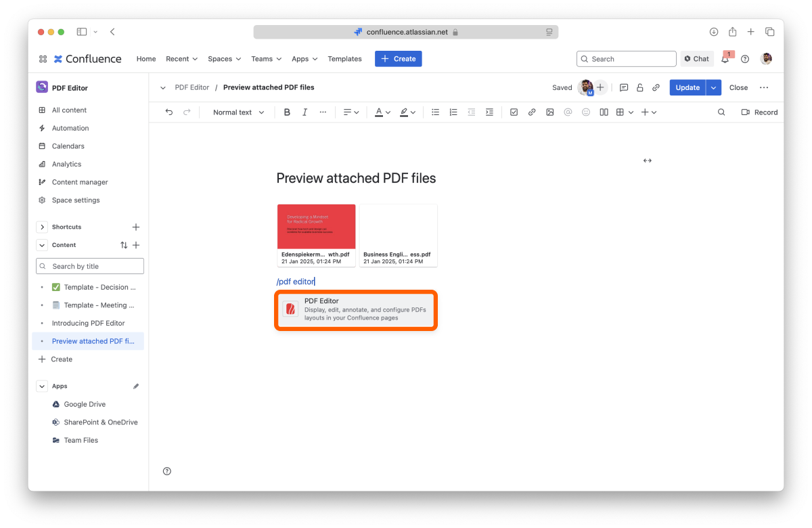Click the blue Create button
Image resolution: width=812 pixels, height=528 pixels.
point(399,59)
